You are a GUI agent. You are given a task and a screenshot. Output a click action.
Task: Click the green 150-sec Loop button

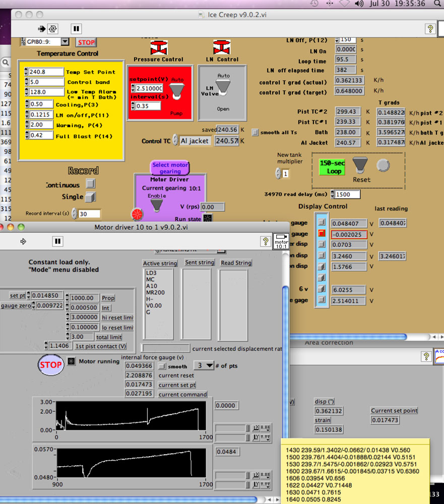tap(331, 167)
